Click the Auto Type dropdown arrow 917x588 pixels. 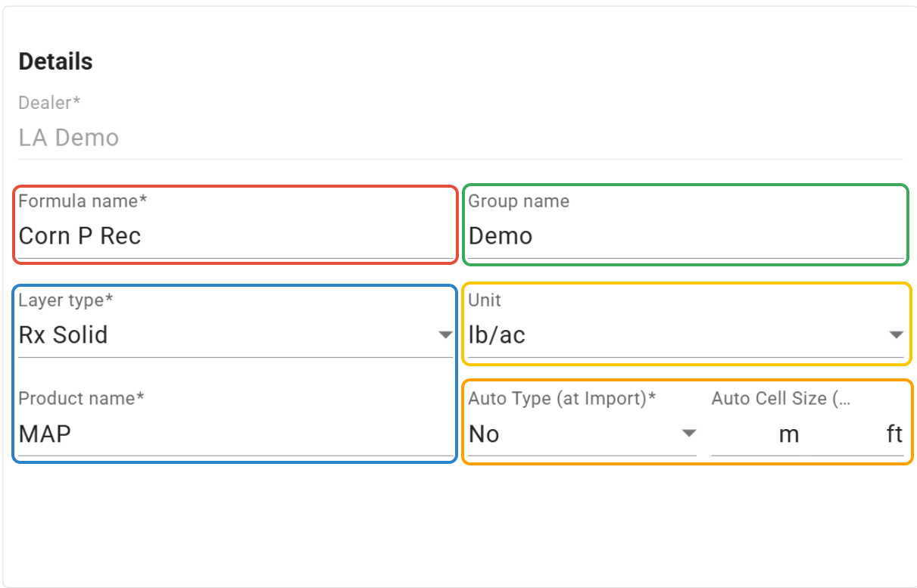(x=688, y=434)
